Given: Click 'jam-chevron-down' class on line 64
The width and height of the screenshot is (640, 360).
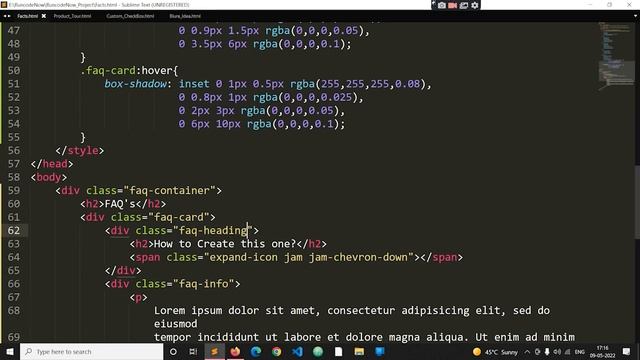Looking at the screenshot, I should click(358, 258).
